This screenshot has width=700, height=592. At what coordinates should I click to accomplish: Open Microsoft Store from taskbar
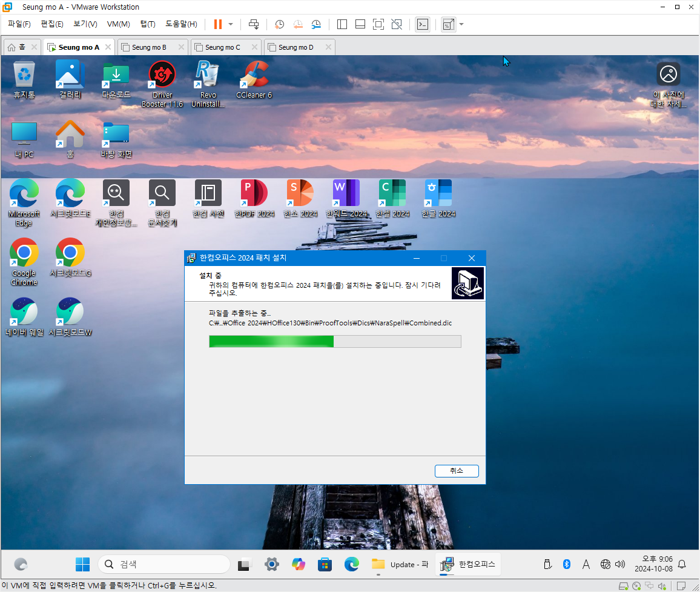(x=325, y=564)
